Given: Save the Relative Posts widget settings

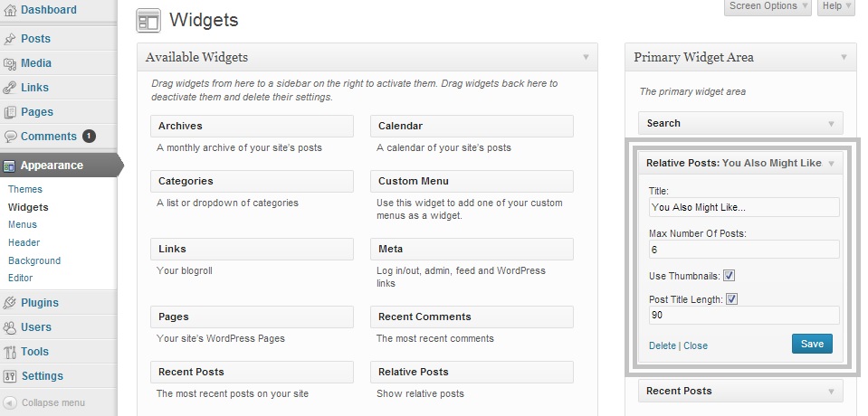Looking at the screenshot, I should click(812, 344).
